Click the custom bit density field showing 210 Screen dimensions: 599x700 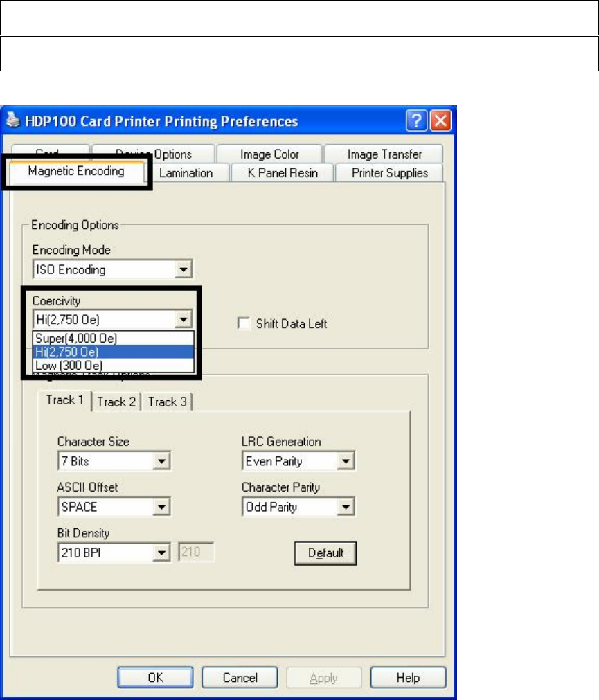[196, 553]
